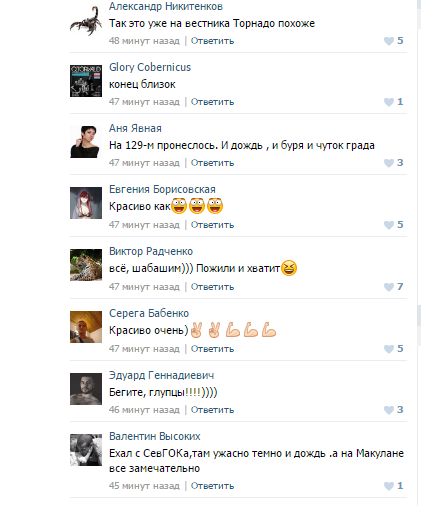Open Серега Бабенко's profile name link
This screenshot has height=506, width=421.
point(149,313)
